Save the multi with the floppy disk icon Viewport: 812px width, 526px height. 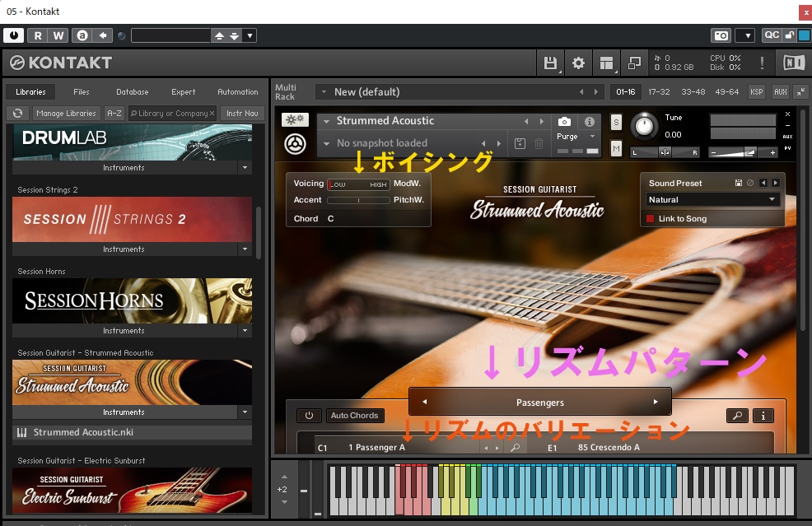[x=550, y=63]
